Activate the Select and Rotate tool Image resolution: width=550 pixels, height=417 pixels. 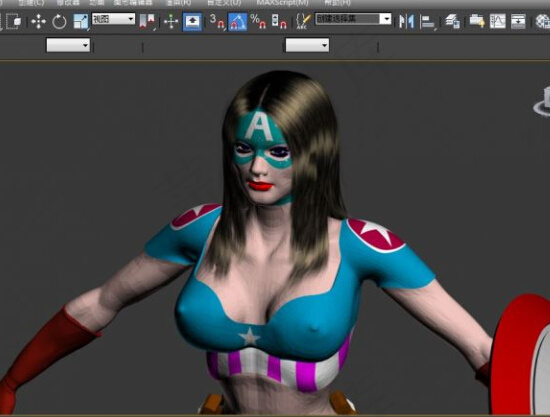point(59,22)
